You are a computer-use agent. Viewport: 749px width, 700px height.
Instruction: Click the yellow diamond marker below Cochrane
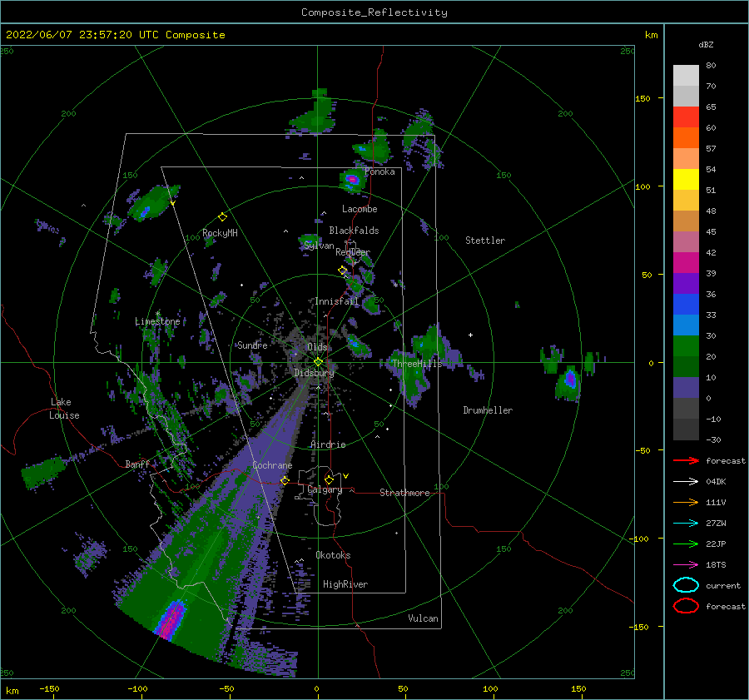[x=285, y=480]
